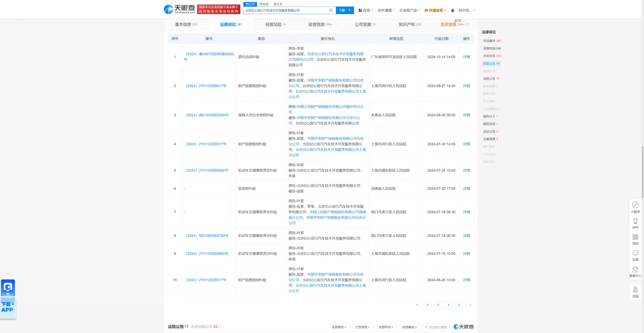Open case (2023)粤0307民诉前调52922号
The image size is (644, 333).
point(209,57)
